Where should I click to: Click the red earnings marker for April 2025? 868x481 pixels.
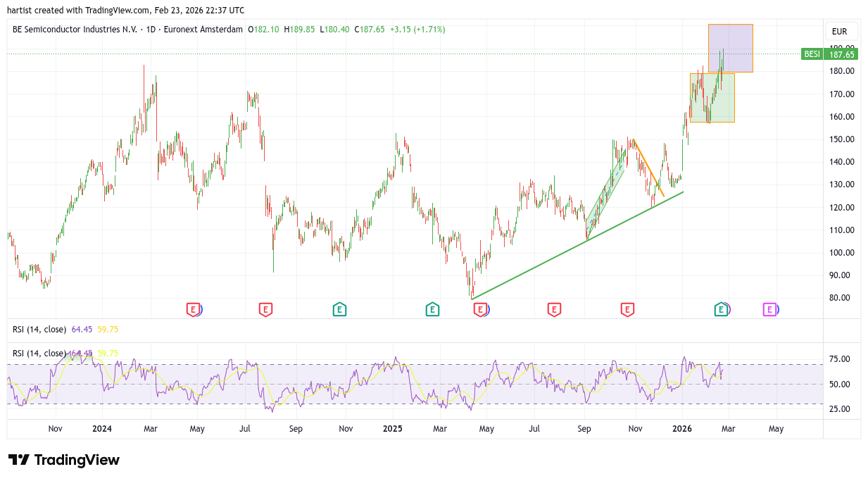(480, 309)
